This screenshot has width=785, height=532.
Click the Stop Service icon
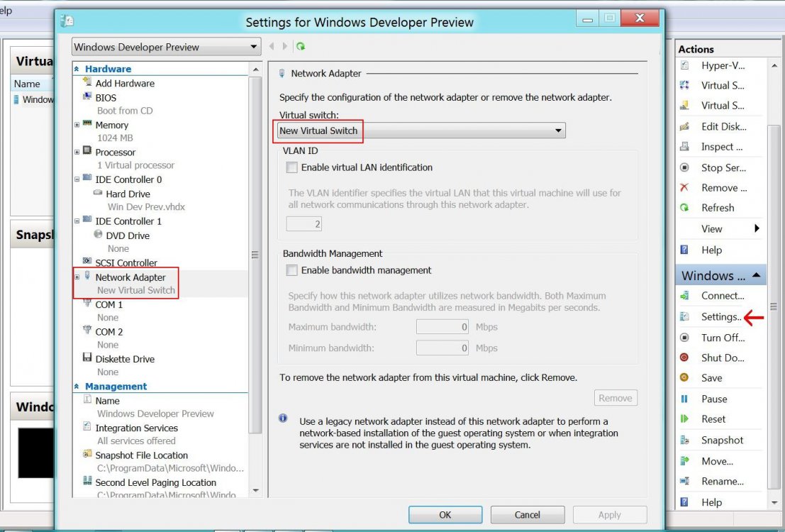[x=684, y=167]
